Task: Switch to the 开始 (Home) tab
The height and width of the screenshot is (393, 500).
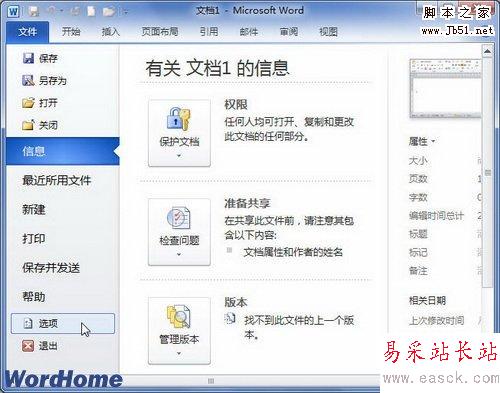Action: click(x=71, y=32)
